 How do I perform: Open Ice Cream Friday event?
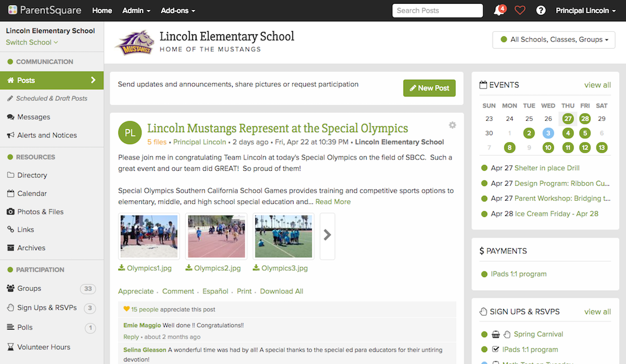click(x=557, y=214)
